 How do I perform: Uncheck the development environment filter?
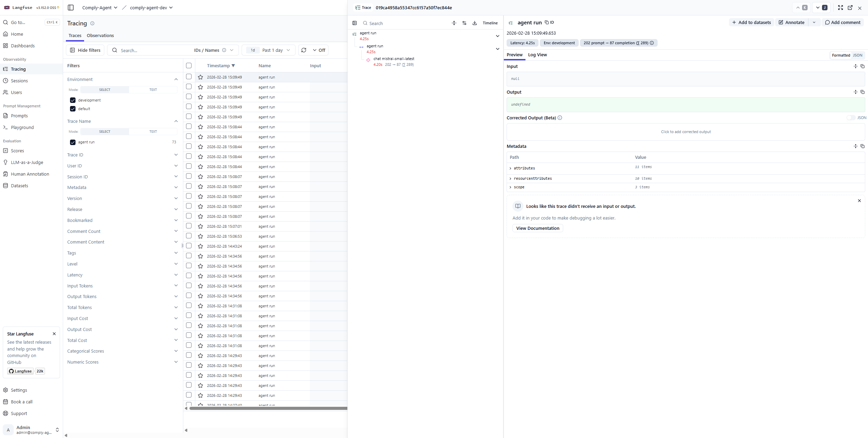click(73, 100)
